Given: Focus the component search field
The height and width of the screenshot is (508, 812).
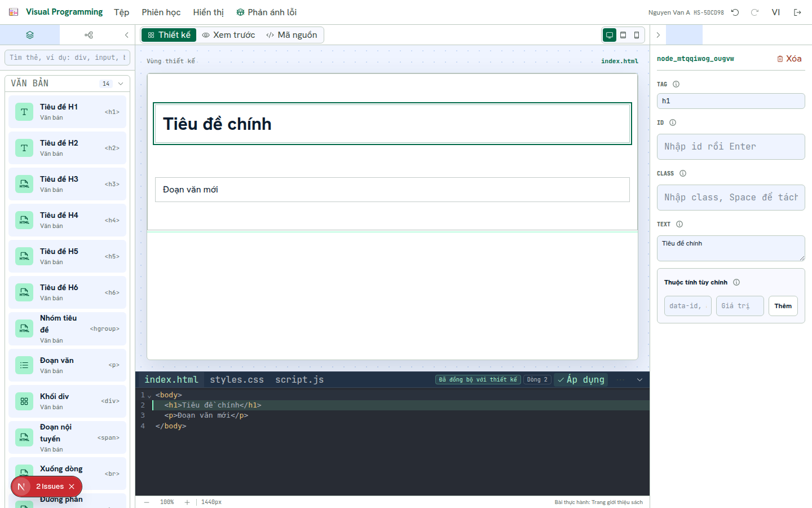Looking at the screenshot, I should (x=68, y=58).
